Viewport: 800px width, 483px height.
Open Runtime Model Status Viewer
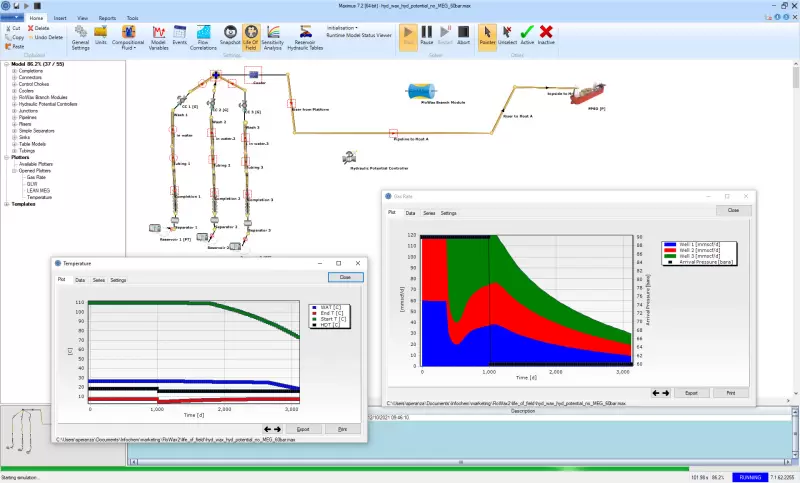359,36
